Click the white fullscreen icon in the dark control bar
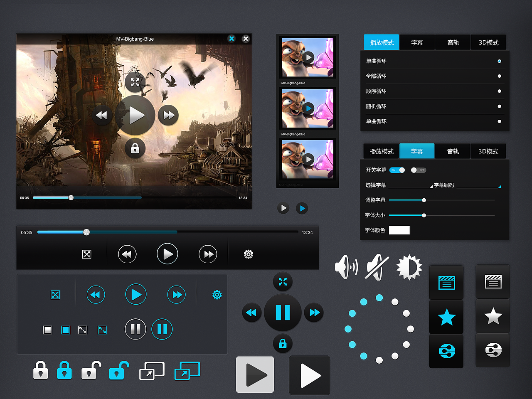 86,254
